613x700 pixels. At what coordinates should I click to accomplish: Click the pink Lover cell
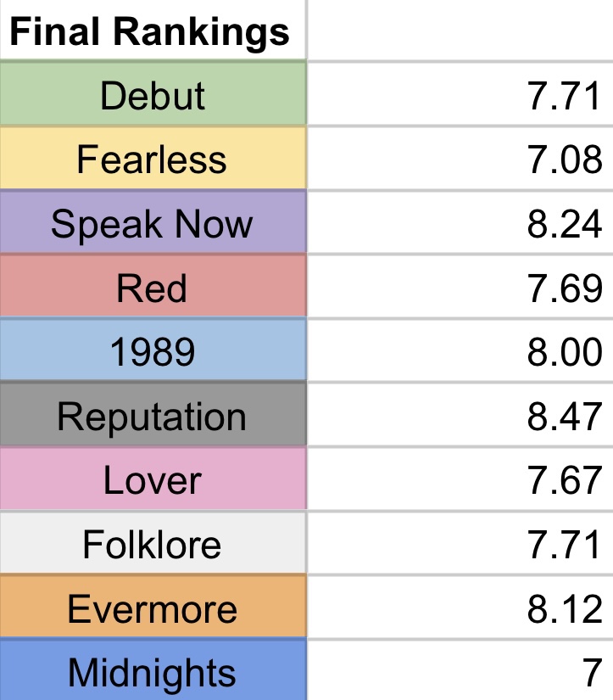[153, 481]
